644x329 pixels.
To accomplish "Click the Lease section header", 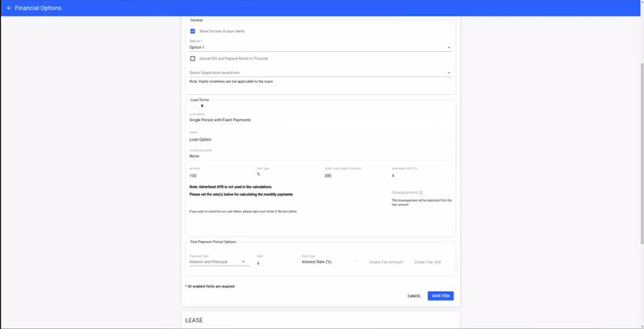I will [x=195, y=320].
